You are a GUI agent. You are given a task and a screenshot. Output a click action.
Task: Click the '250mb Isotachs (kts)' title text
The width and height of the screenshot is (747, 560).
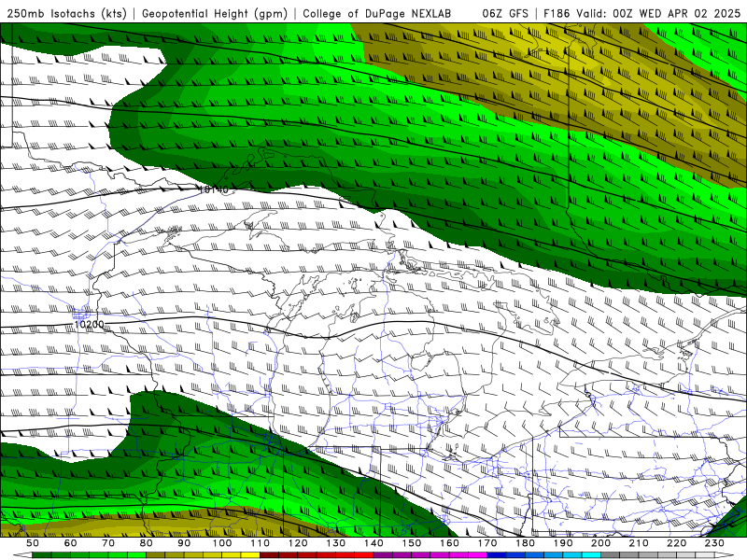click(x=67, y=14)
